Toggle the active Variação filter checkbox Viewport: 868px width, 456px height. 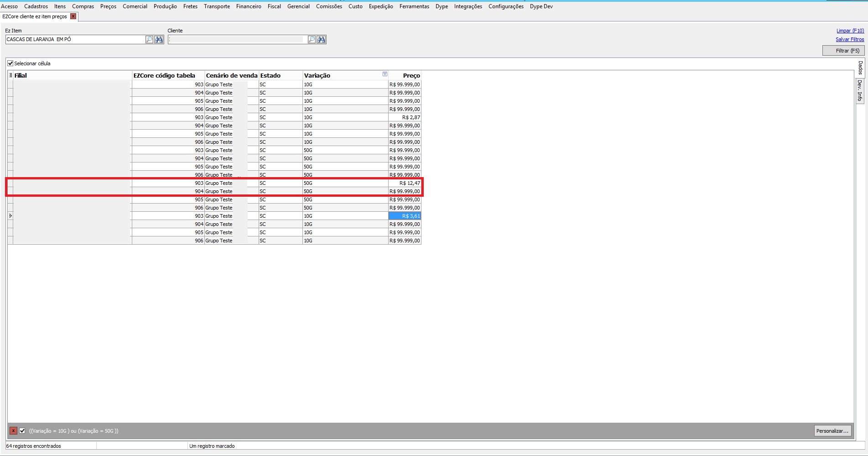point(22,431)
